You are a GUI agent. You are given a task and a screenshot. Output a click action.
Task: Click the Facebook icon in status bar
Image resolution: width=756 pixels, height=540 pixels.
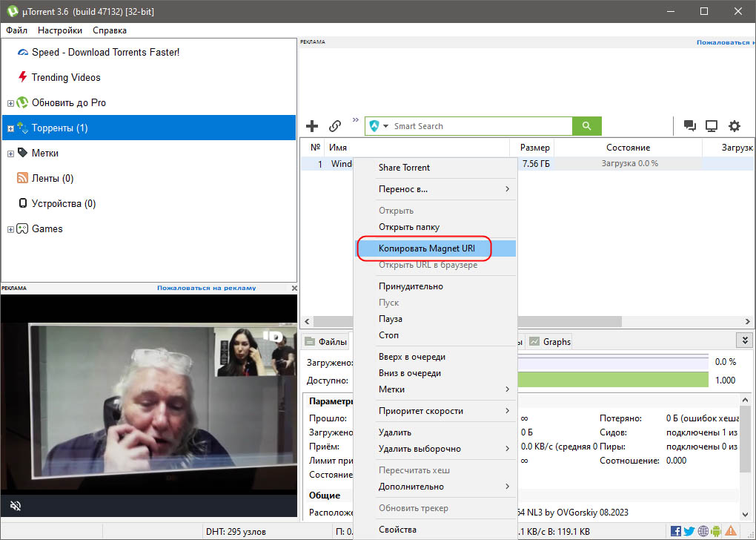675,531
